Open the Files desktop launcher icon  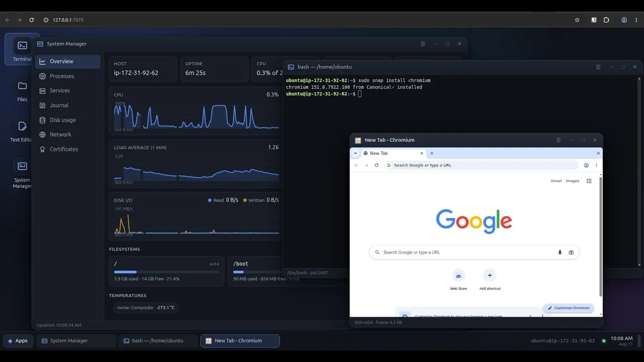(22, 90)
